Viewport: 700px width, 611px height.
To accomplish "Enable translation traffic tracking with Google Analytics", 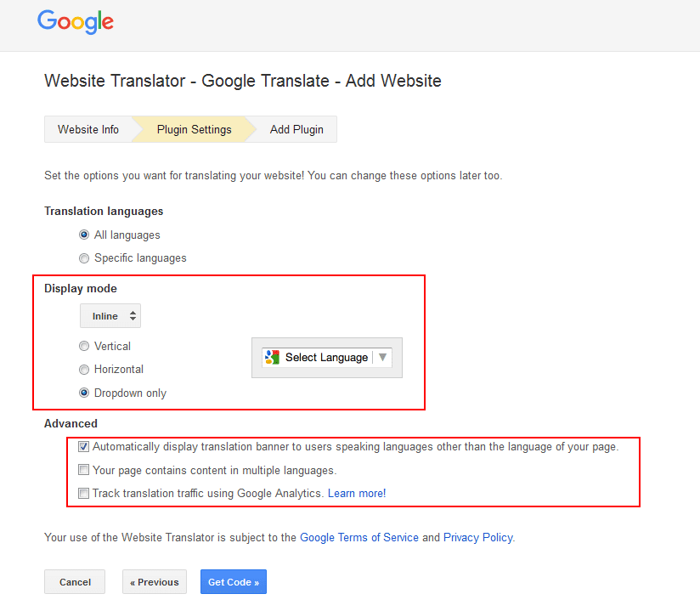I will tap(83, 493).
